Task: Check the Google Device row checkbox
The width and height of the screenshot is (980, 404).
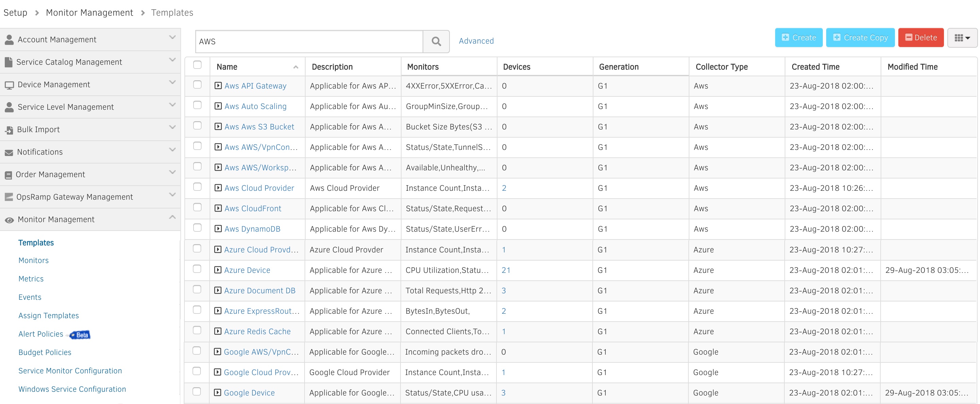Action: click(x=197, y=392)
